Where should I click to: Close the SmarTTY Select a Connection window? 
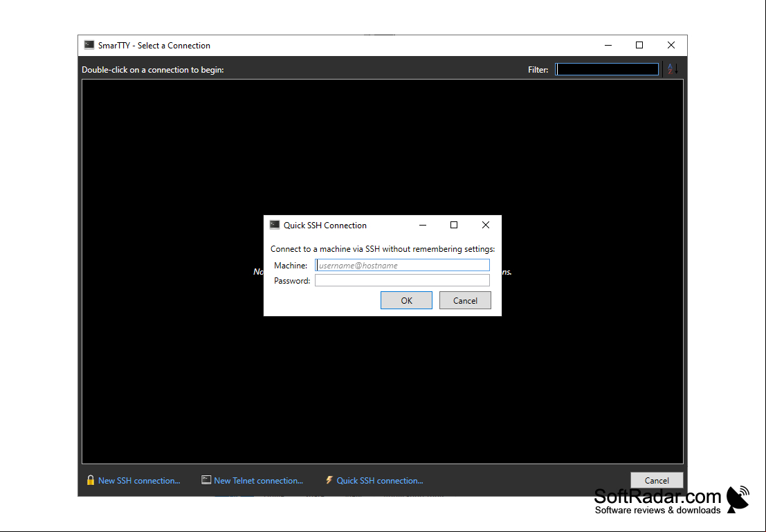pos(671,45)
